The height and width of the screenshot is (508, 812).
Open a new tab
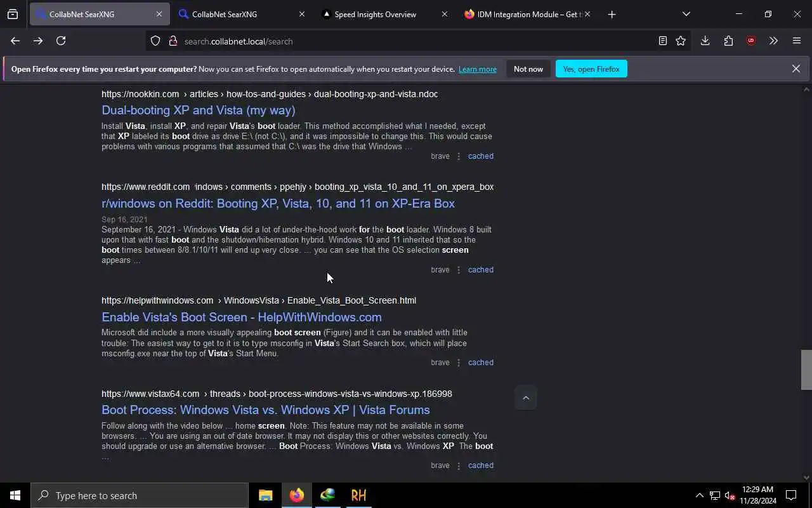click(612, 14)
